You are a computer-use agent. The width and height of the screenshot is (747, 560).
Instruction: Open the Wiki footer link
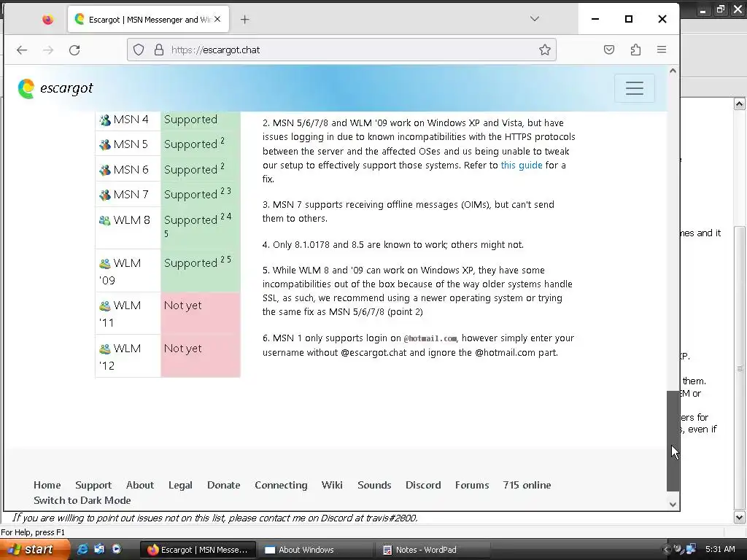point(332,485)
